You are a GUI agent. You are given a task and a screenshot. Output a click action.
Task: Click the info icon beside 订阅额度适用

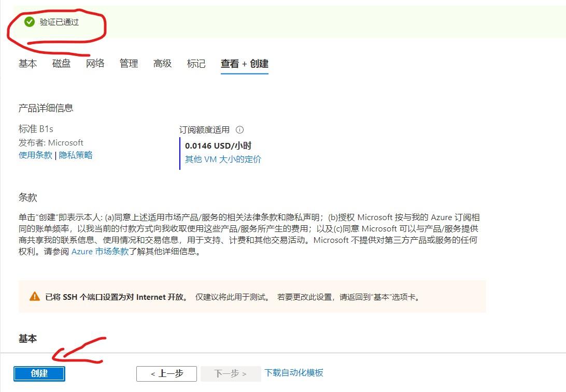coord(239,130)
